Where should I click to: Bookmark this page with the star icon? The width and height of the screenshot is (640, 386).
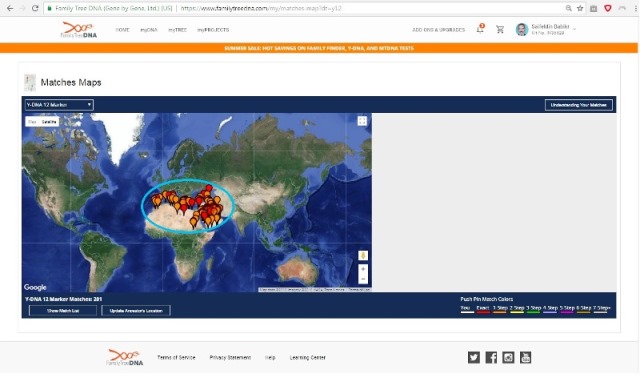pos(580,8)
